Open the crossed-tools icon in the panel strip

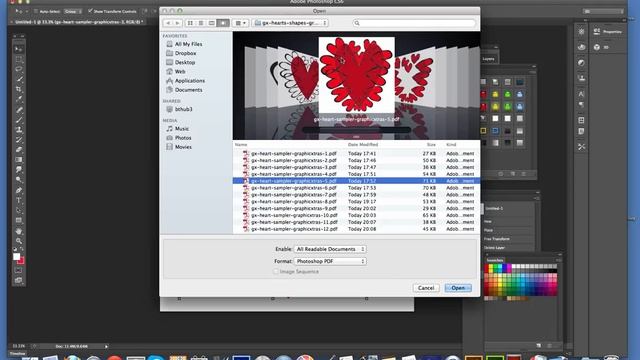tap(581, 147)
